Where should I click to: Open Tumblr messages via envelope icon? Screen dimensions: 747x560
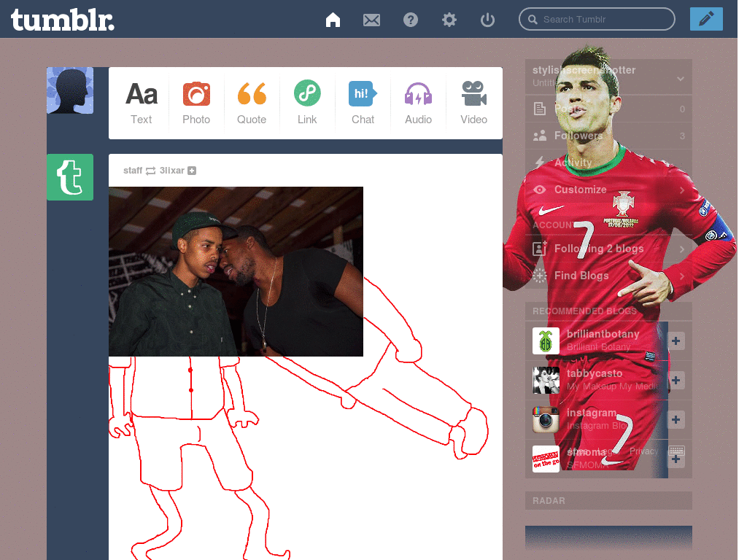click(x=371, y=20)
